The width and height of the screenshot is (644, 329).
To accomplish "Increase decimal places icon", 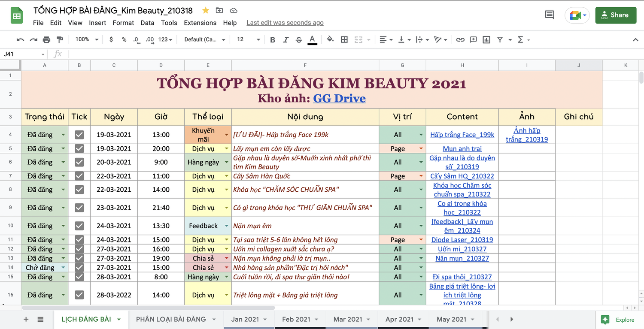I will tap(150, 39).
